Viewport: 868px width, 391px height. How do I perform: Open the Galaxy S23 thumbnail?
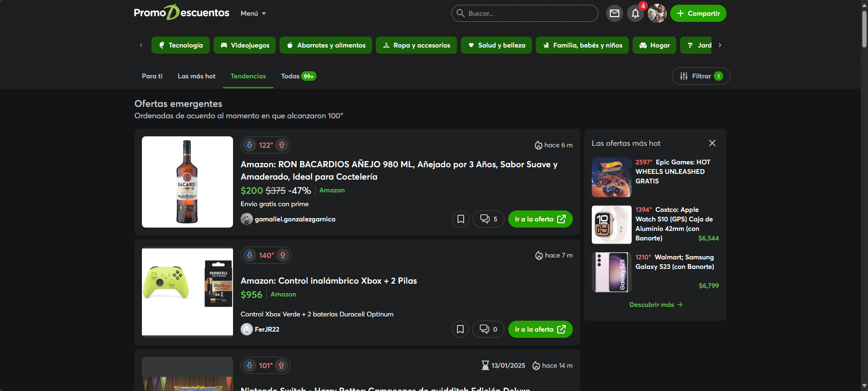[x=612, y=272]
